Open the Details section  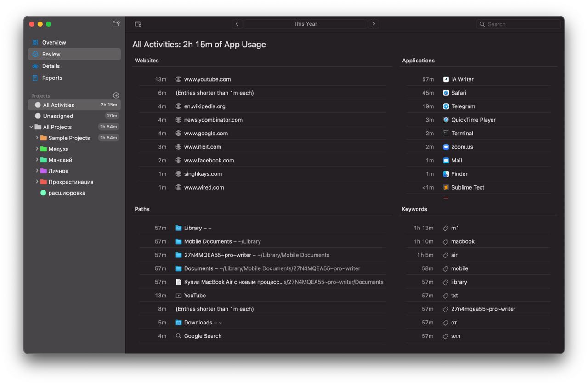click(74, 66)
